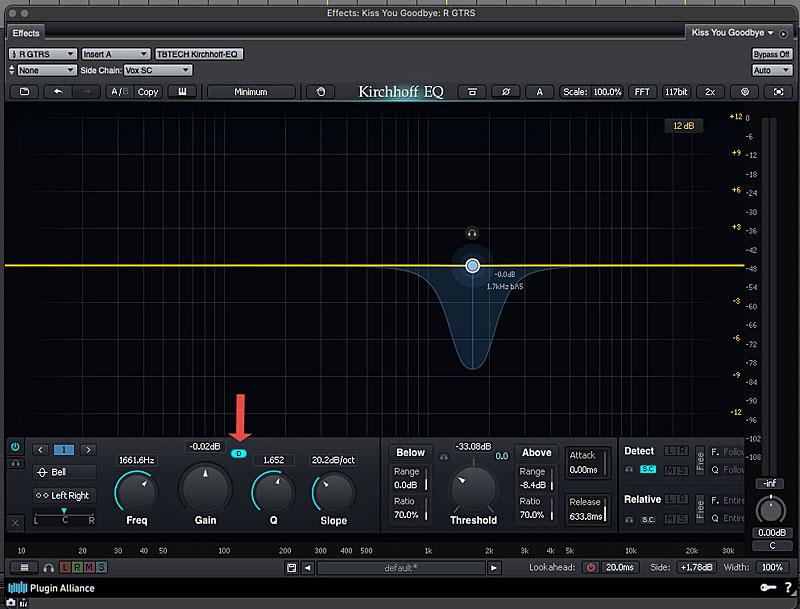Toggle the dynamic D button above Gain

[239, 453]
